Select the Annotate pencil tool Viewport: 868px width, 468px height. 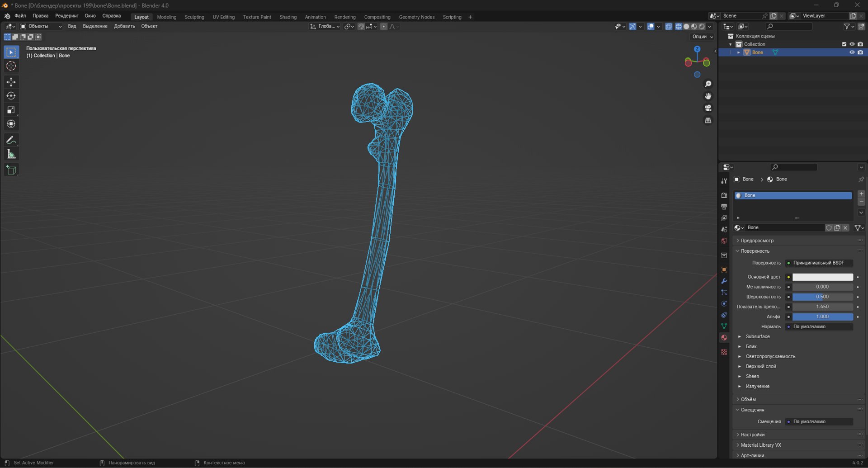coord(11,140)
